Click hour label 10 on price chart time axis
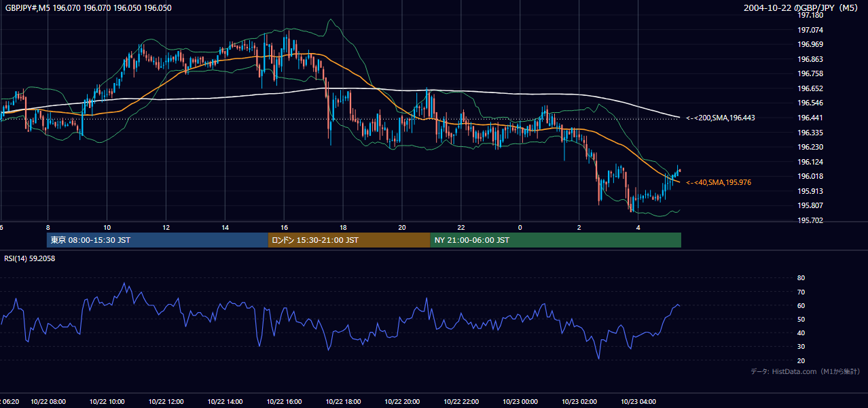Screen dimensions: 868x408 tap(107, 227)
